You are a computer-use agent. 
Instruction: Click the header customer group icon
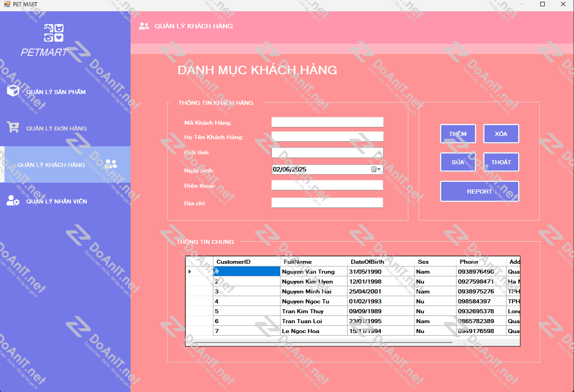(144, 26)
